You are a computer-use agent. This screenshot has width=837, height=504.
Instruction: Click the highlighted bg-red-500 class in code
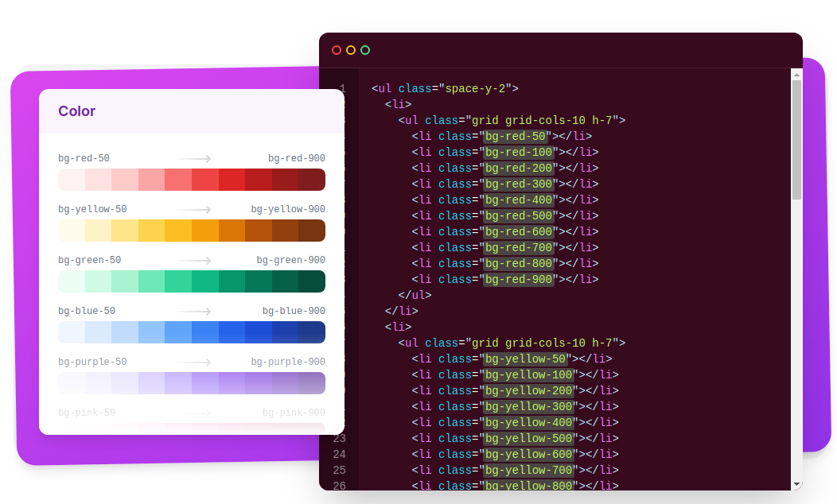519,215
